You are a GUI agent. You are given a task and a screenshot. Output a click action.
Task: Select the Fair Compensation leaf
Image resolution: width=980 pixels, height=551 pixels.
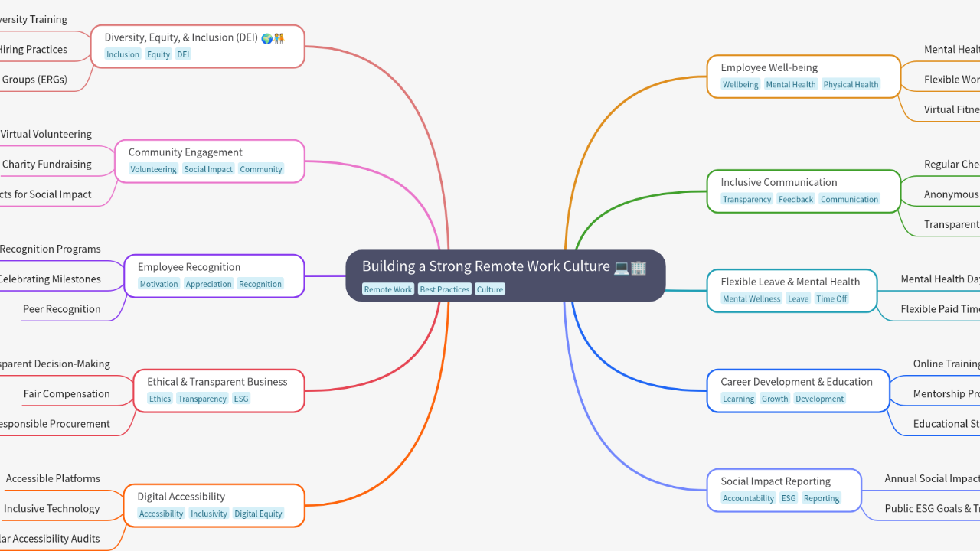[x=67, y=394]
